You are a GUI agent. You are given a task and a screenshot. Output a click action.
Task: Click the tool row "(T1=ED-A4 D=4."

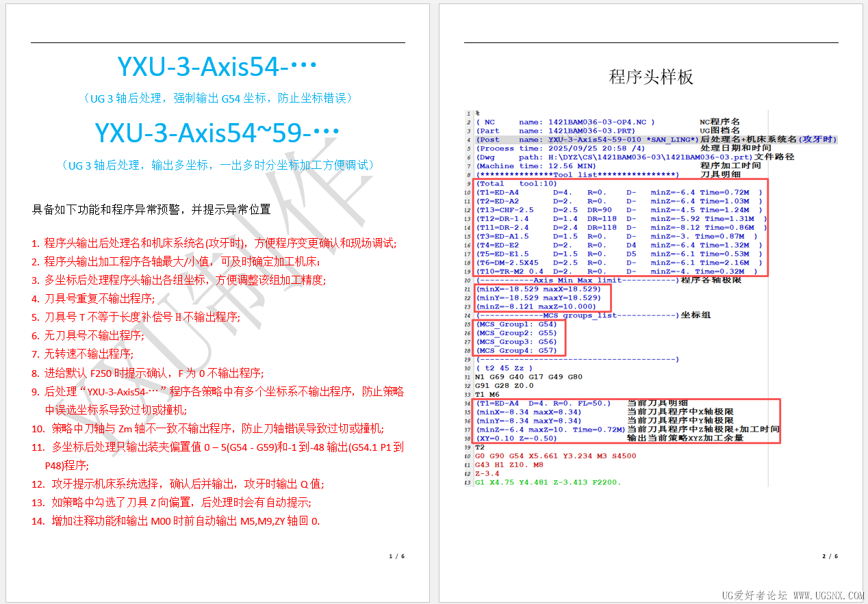coord(618,192)
